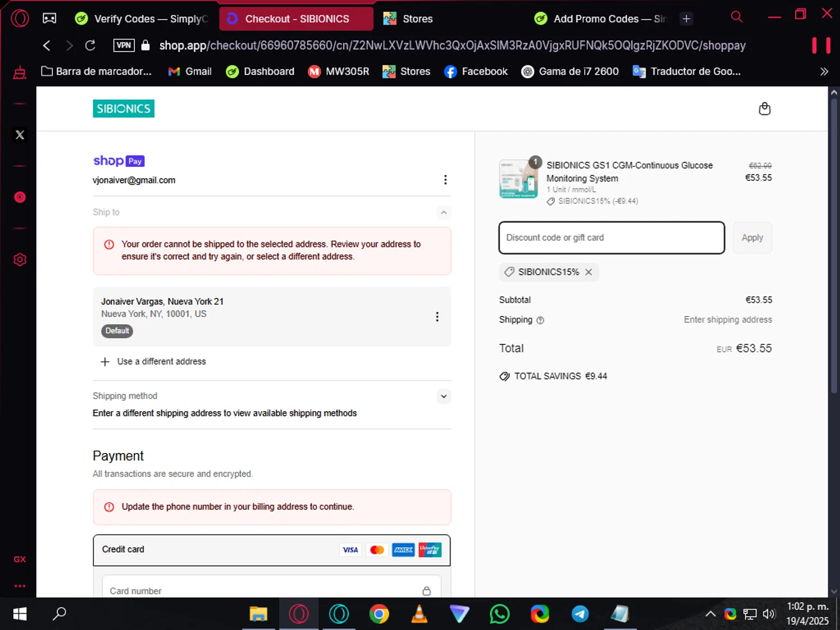Open File Explorer from taskbar
The width and height of the screenshot is (840, 630).
[x=258, y=614]
